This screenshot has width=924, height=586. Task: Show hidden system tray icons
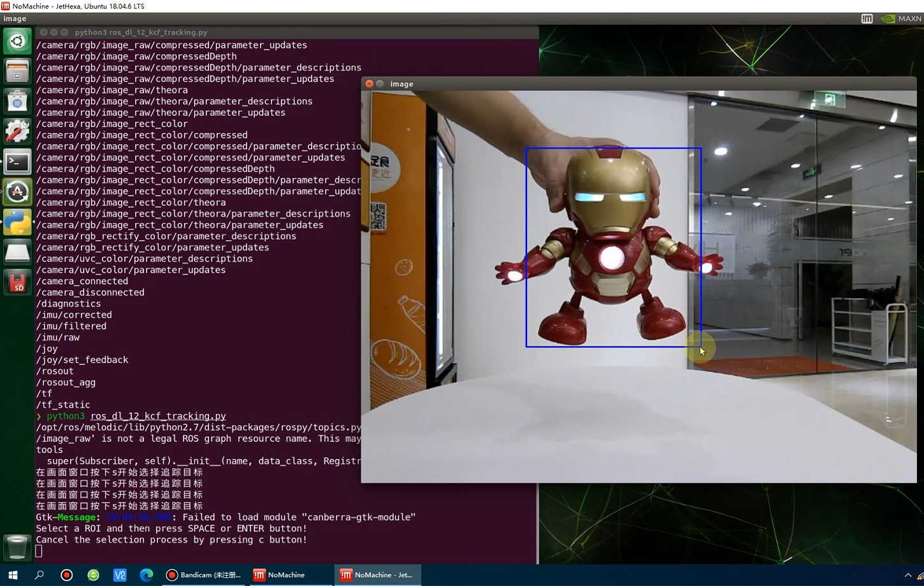point(908,575)
